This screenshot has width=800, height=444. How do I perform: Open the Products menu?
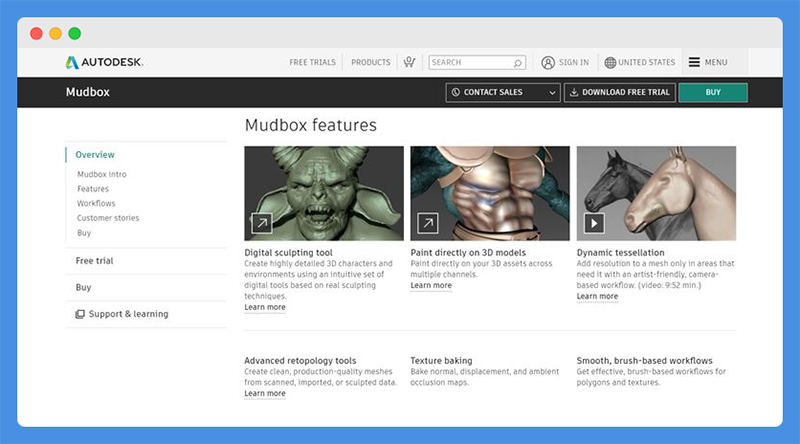(370, 62)
